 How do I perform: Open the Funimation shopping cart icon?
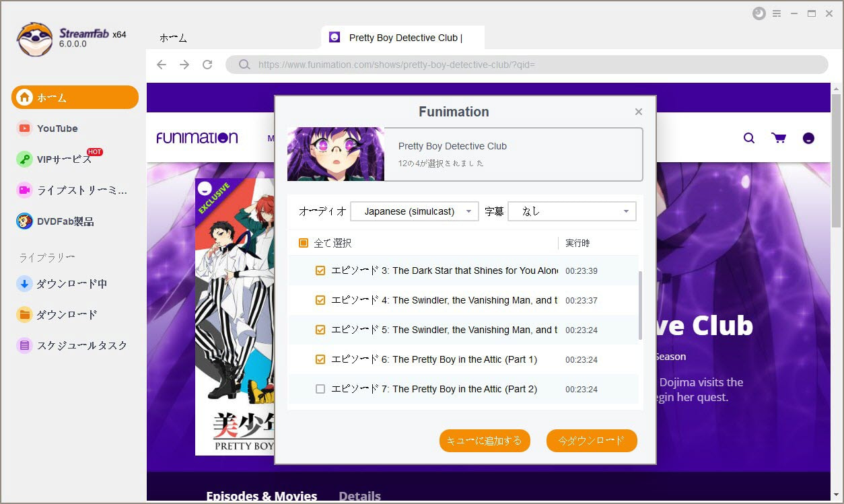779,138
